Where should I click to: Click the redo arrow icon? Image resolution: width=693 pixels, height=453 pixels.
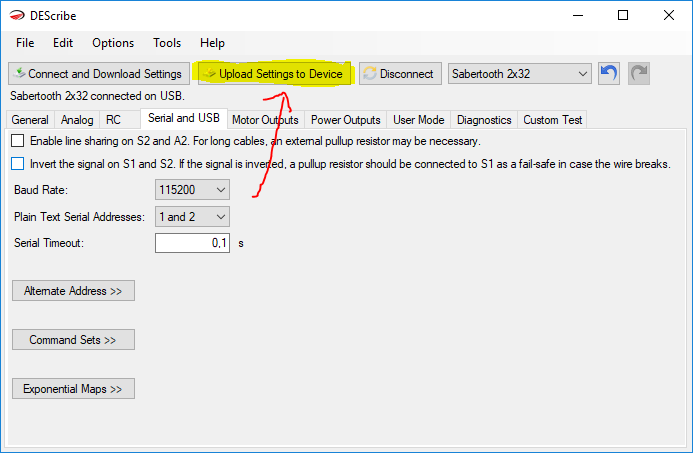639,73
